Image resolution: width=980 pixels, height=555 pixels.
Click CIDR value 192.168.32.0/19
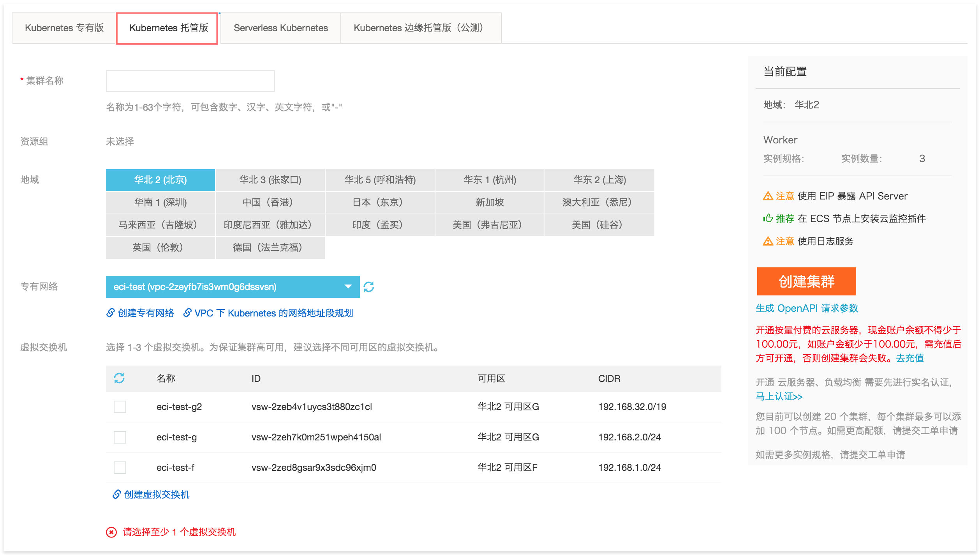point(632,407)
